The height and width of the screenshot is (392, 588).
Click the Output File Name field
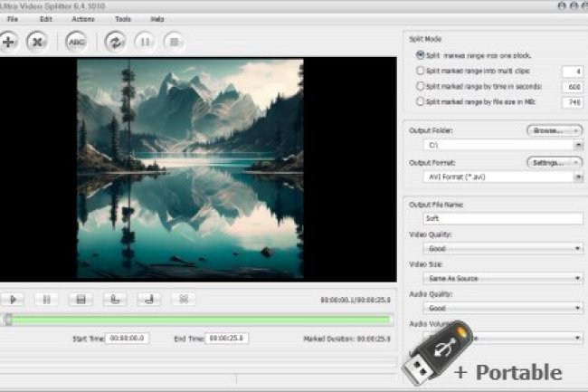coord(503,218)
